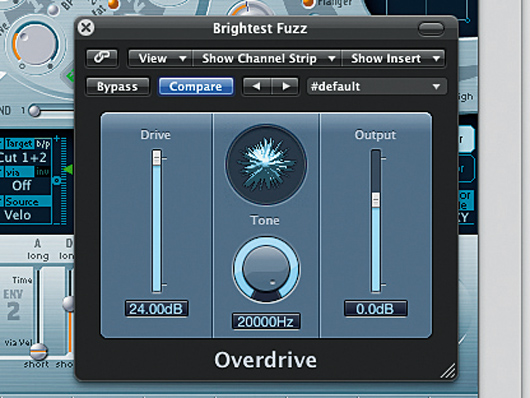Click the Off via value in synth
Viewport: 530px width, 398px height.
(22, 185)
